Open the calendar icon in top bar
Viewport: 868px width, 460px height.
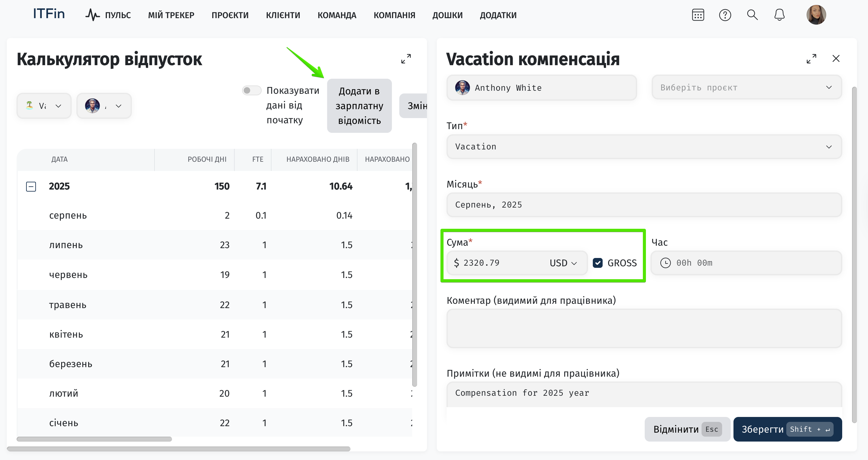(x=698, y=15)
